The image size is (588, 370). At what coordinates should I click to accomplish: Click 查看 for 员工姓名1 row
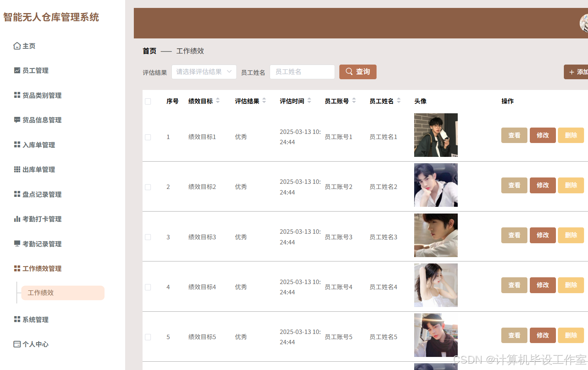(514, 135)
